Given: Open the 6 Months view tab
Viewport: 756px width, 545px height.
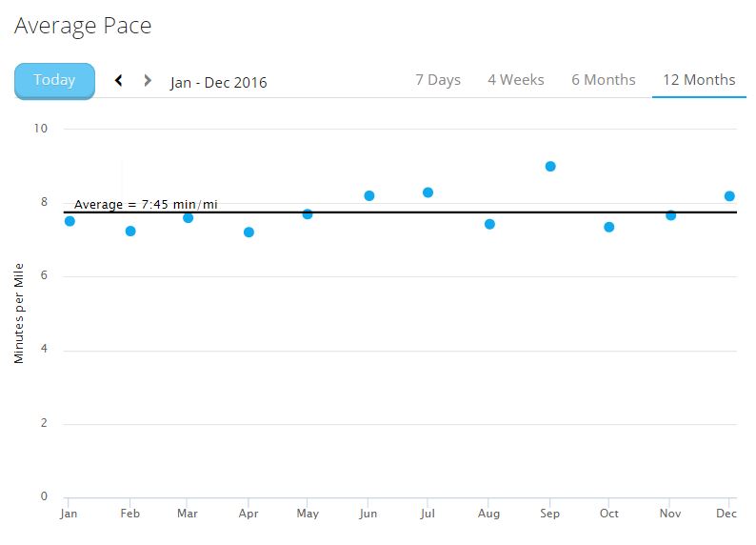Looking at the screenshot, I should 603,80.
